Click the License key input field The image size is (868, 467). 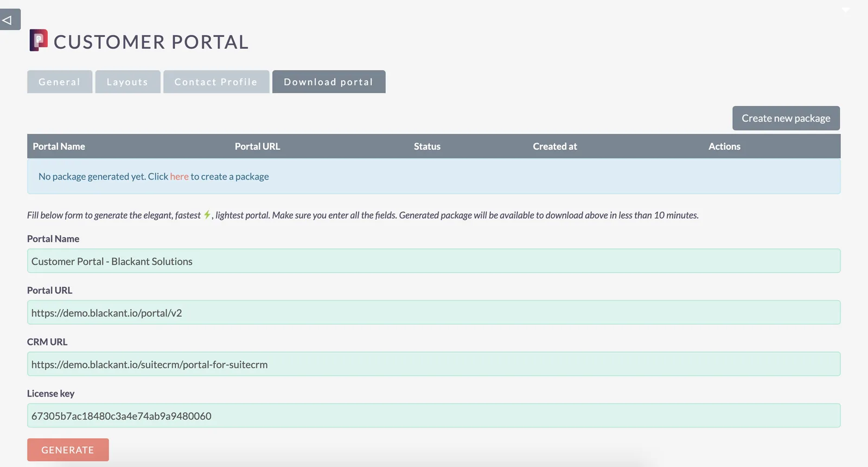(x=434, y=415)
